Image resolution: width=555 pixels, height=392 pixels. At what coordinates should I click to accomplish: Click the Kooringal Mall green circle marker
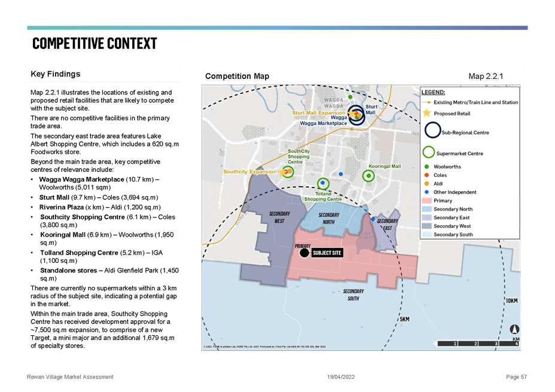pos(368,176)
